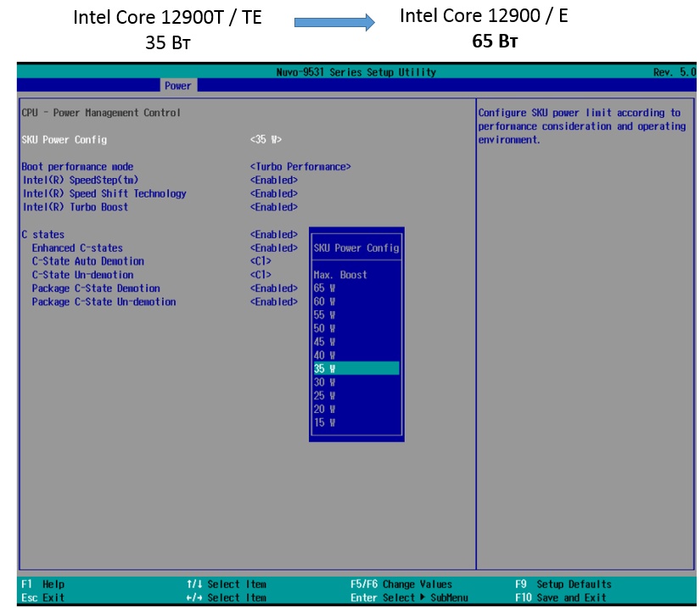Choose 50 W in popup list
Viewport: 700px width, 608px height.
click(x=325, y=328)
